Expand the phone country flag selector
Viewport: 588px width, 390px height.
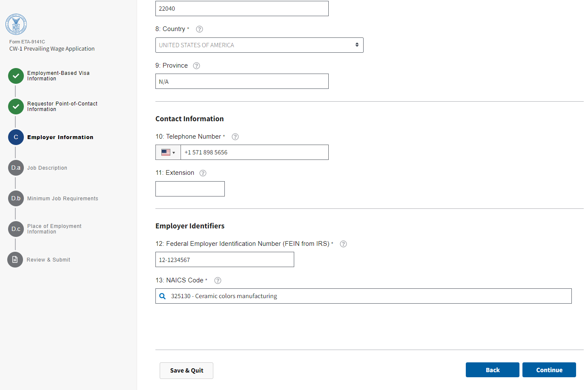(x=168, y=152)
